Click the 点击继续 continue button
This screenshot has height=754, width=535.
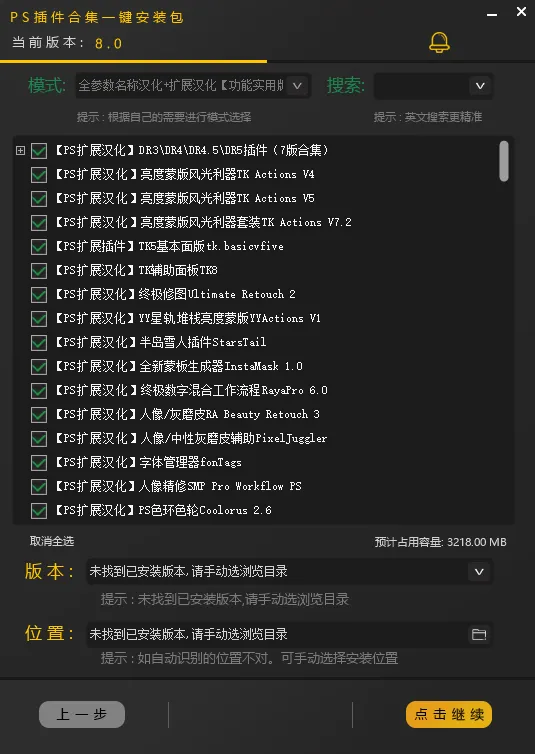coord(449,715)
